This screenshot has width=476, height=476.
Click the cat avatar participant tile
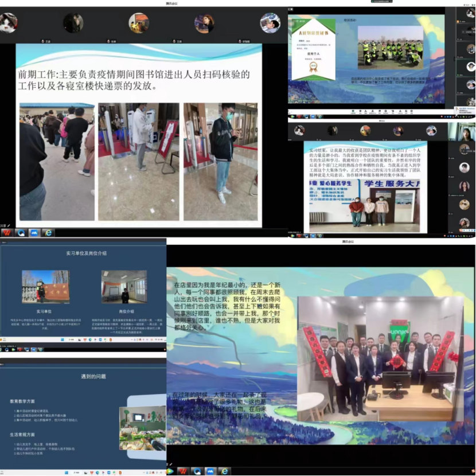pos(8,24)
